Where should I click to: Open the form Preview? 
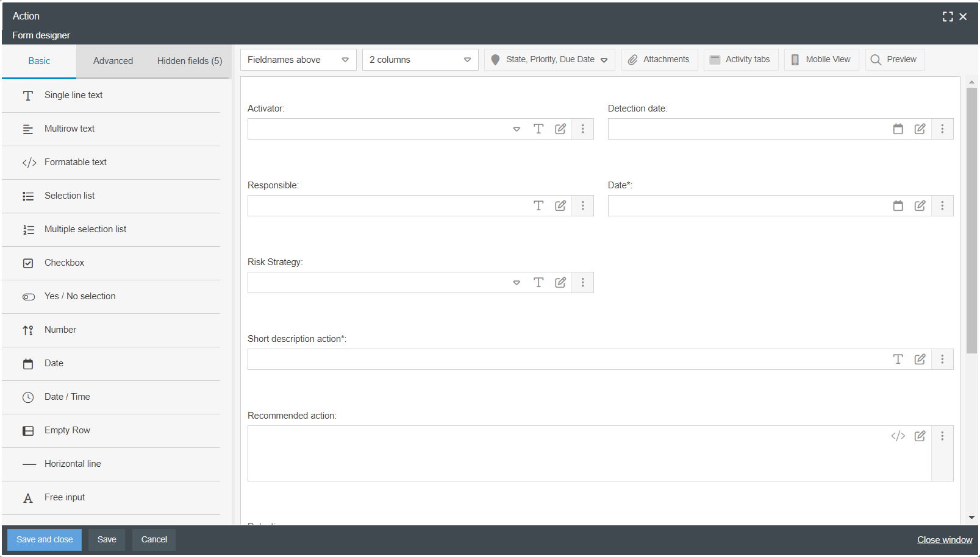tap(895, 60)
